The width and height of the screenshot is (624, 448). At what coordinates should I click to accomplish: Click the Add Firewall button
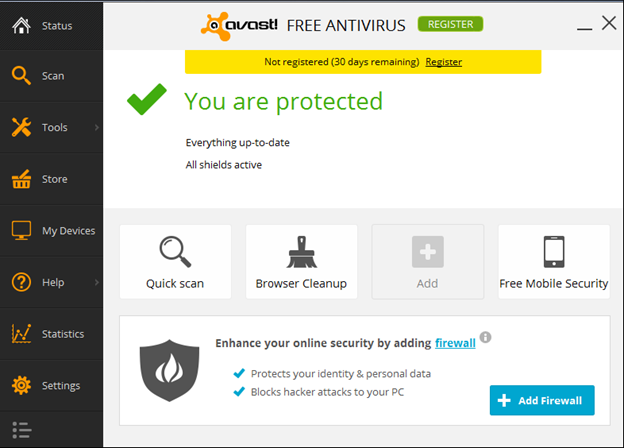542,400
